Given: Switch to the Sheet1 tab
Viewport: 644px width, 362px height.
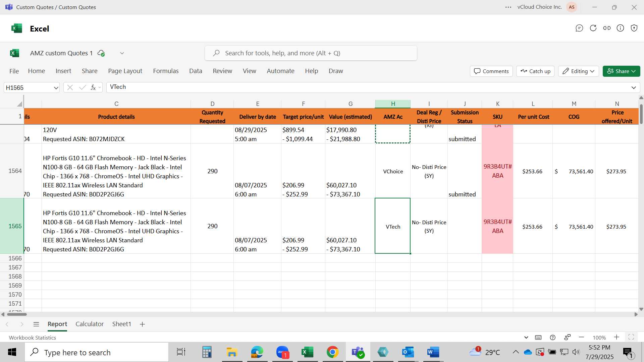Looking at the screenshot, I should 121,324.
